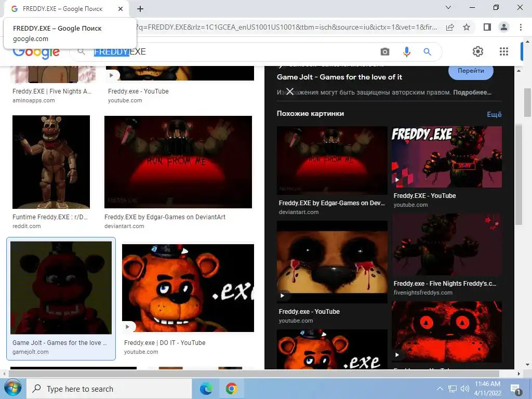Viewport: 532px width, 399px height.
Task: Click the horizontal scrollbar at page bottom
Action: [254, 374]
